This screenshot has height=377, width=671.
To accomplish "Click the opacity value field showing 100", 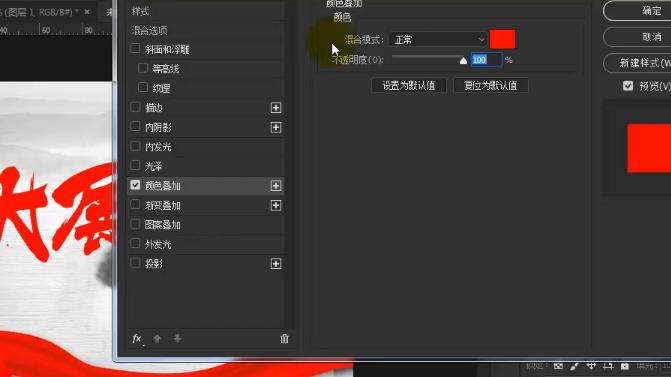I will 486,59.
